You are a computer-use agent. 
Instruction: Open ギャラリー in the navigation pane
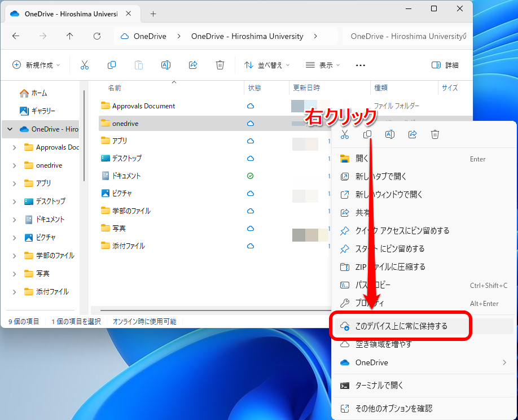pos(37,111)
